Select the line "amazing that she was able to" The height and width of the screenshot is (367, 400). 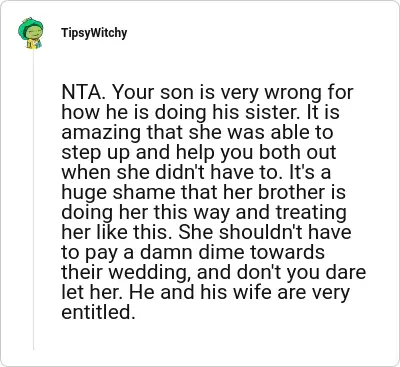(x=197, y=132)
